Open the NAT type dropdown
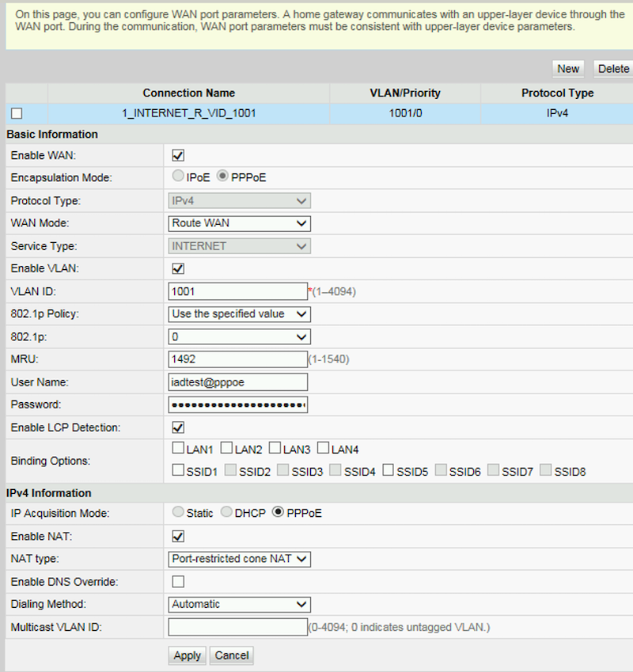The width and height of the screenshot is (633, 672). [x=240, y=559]
